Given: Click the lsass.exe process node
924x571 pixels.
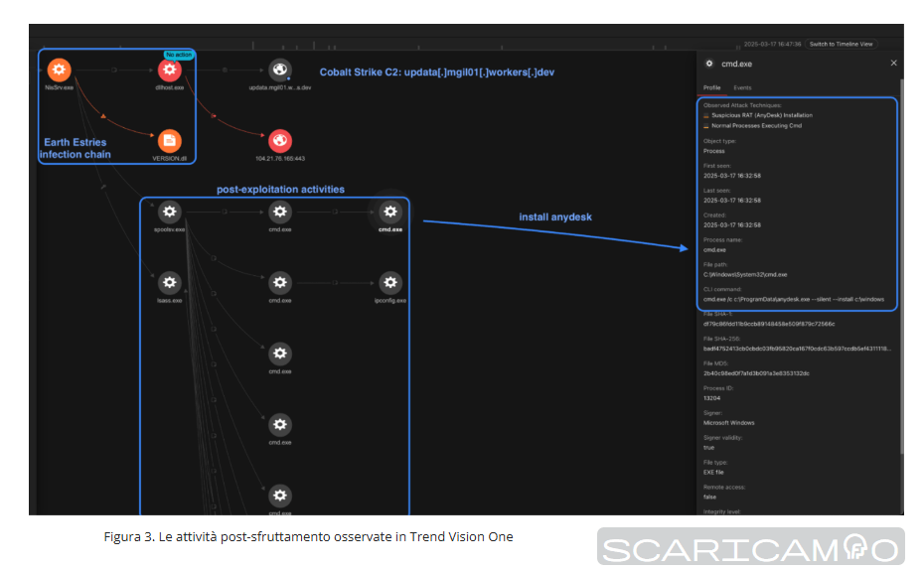Looking at the screenshot, I should (x=170, y=282).
